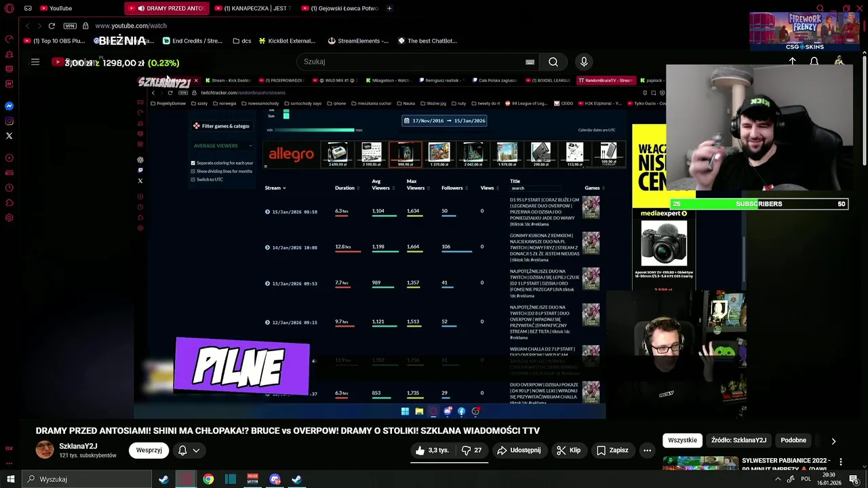Open SzklanaY2J channel name link
The width and height of the screenshot is (868, 488).
coord(78,446)
